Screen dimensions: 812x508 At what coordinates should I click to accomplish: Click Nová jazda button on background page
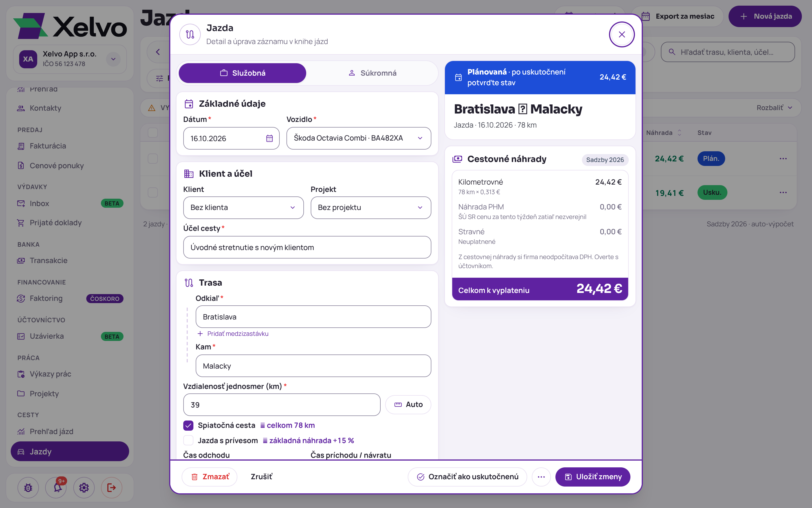click(x=765, y=16)
